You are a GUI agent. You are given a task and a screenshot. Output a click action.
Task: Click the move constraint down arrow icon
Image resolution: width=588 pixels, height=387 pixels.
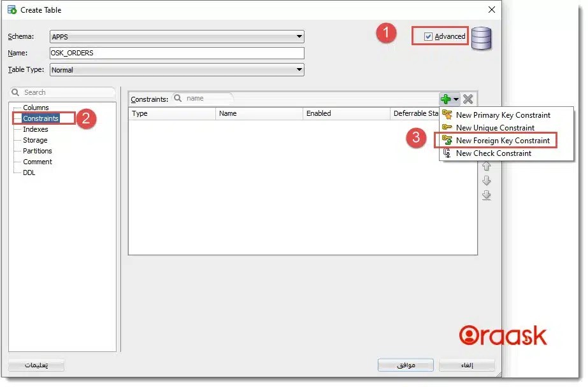coord(487,180)
